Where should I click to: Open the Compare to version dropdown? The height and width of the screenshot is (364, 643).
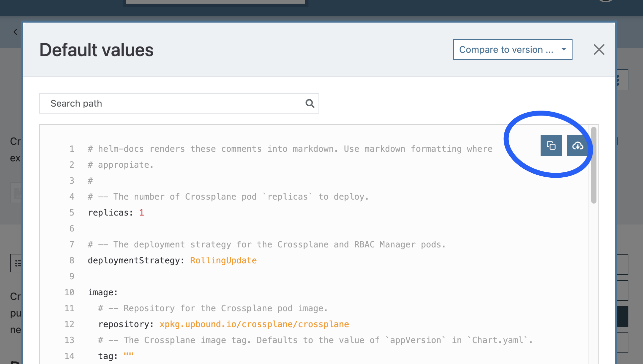click(506, 50)
